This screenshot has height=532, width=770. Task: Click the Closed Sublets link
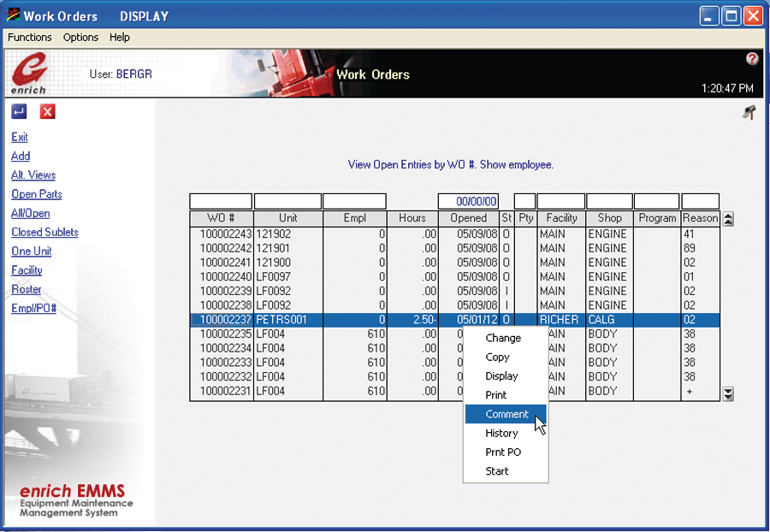pos(44,232)
